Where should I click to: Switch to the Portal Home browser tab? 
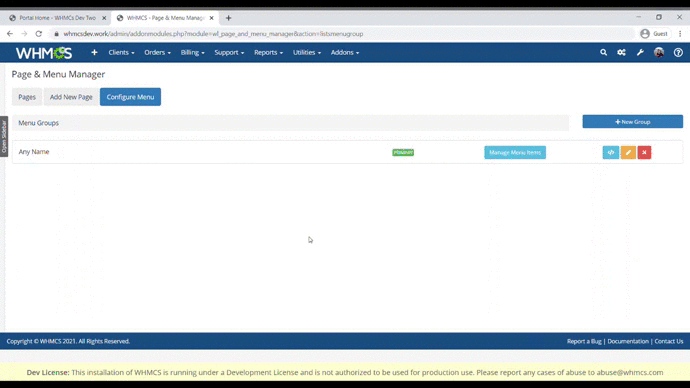click(57, 18)
